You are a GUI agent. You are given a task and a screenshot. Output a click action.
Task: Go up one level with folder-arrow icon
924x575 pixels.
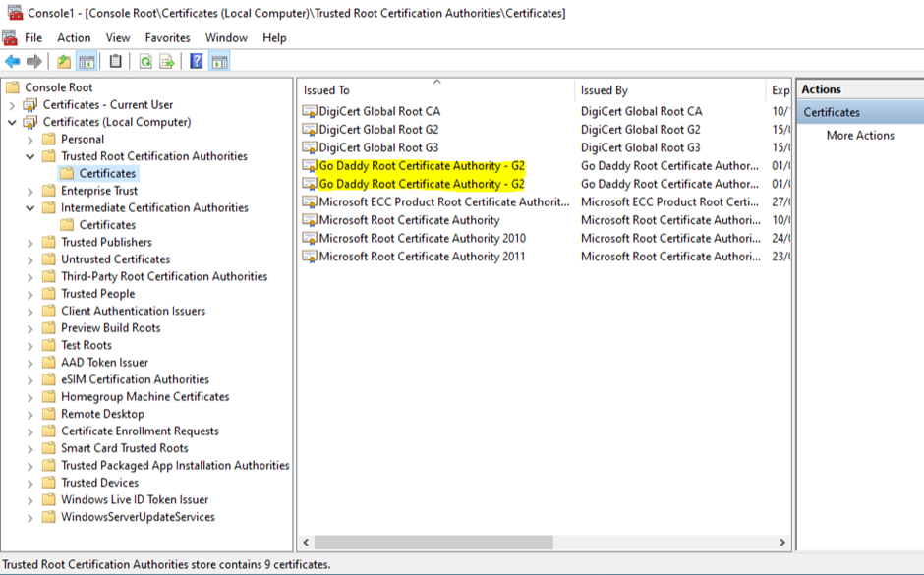64,61
